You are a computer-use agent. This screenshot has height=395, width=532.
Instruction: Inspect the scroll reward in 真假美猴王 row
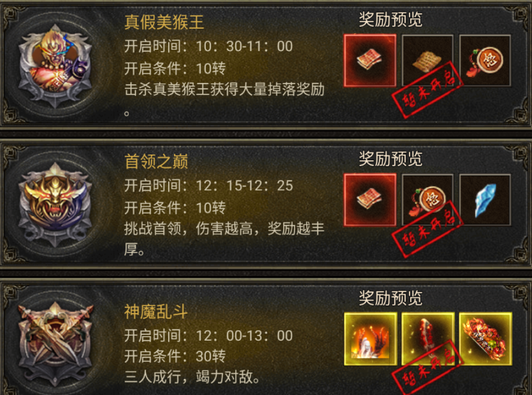click(x=427, y=61)
